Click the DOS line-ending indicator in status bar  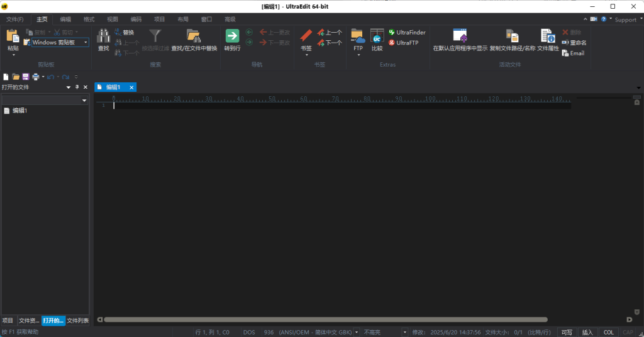(x=249, y=332)
